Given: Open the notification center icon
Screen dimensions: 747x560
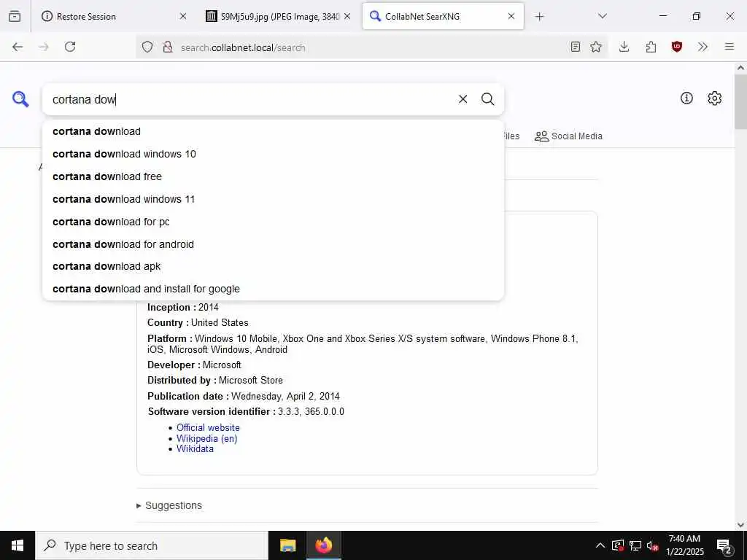Looking at the screenshot, I should coord(724,547).
